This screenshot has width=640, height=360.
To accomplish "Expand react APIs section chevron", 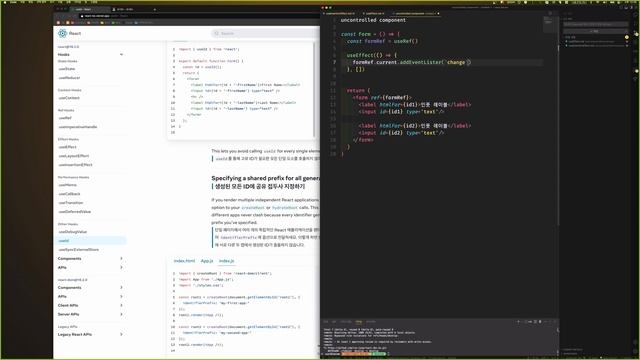I will point(121,267).
